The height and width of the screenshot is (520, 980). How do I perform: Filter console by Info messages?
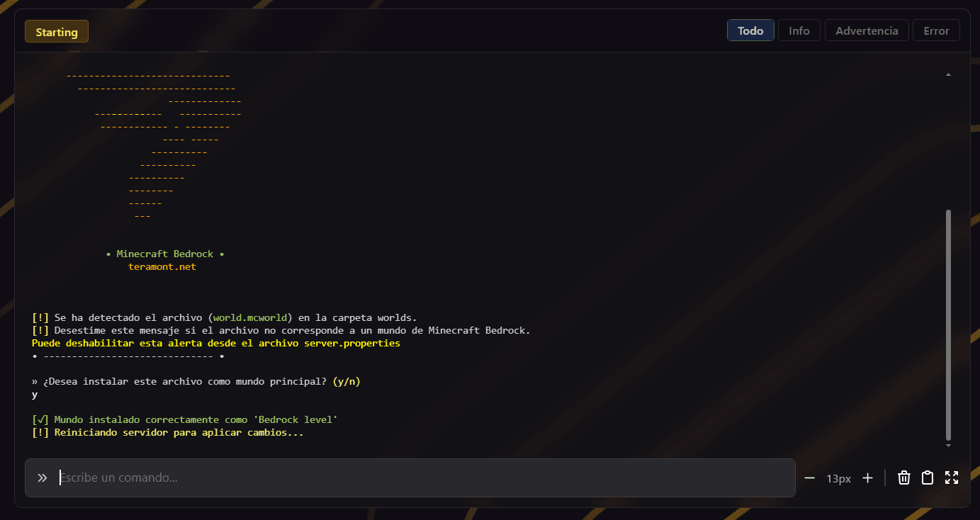click(x=799, y=30)
